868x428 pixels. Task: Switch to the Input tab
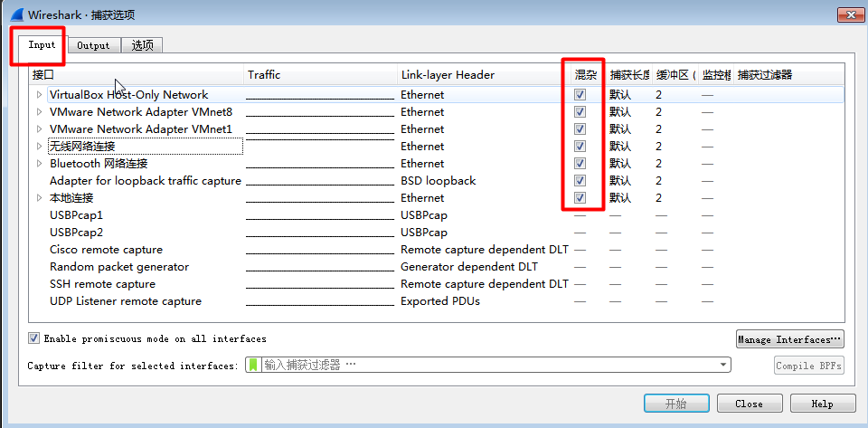(x=42, y=44)
